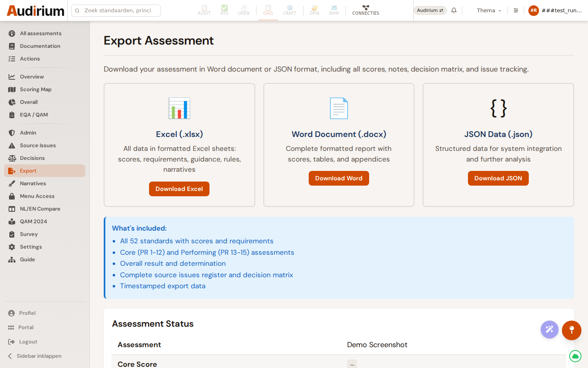Open Overview in sidebar
The image size is (588, 368).
(x=45, y=77)
